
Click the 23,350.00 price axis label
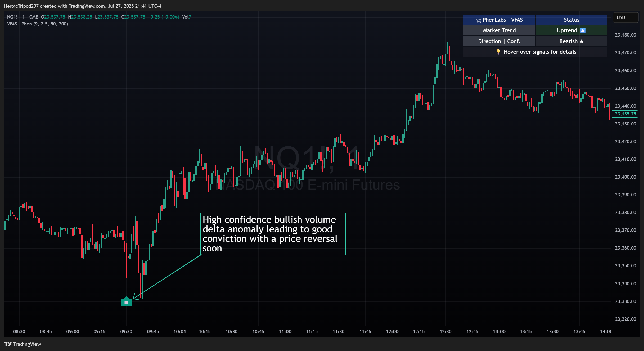625,265
